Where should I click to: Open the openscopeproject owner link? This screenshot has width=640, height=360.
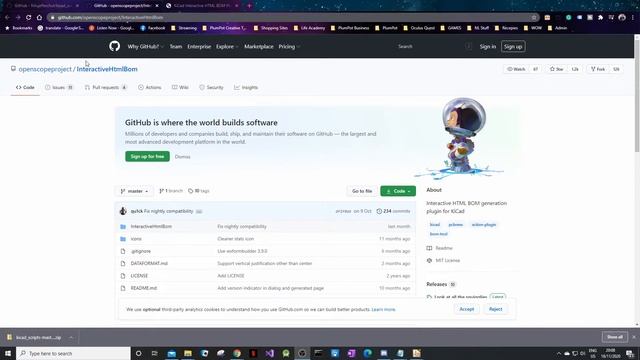click(45, 69)
